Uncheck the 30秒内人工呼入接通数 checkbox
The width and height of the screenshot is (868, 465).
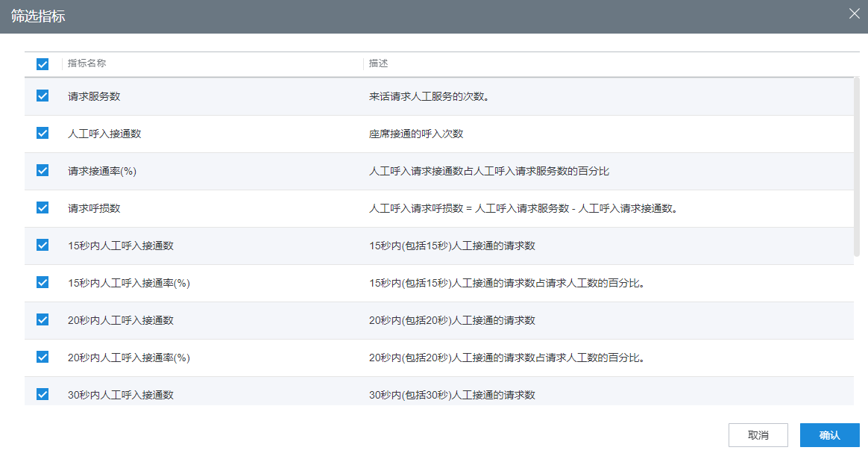[43, 394]
